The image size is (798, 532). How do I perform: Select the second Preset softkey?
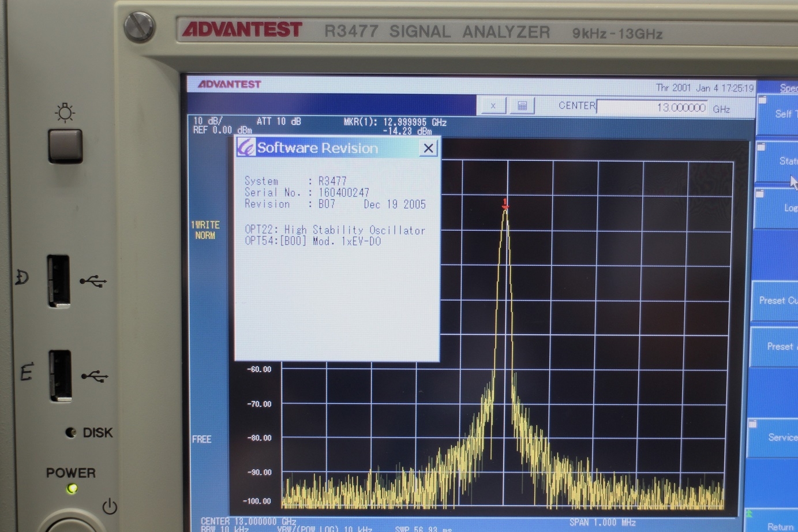[774, 347]
